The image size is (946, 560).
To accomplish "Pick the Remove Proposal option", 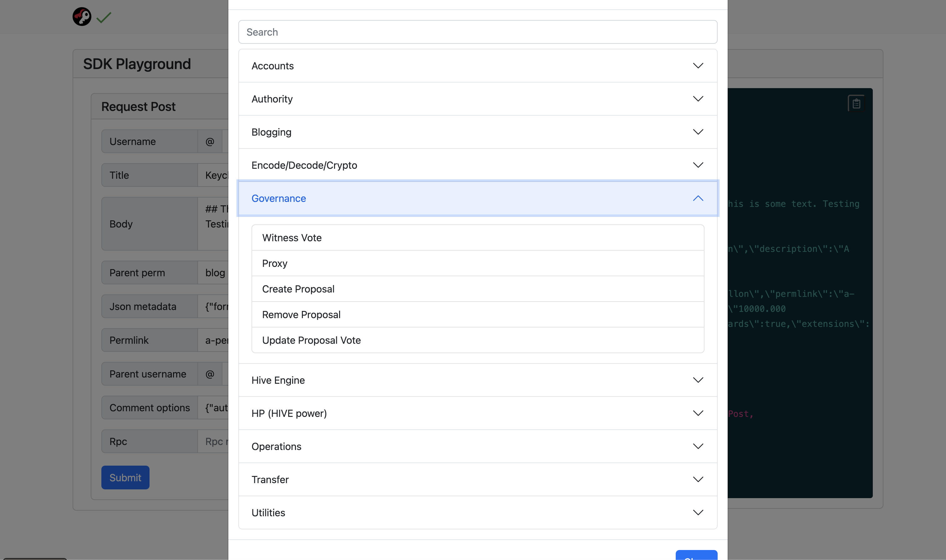I will pos(478,315).
